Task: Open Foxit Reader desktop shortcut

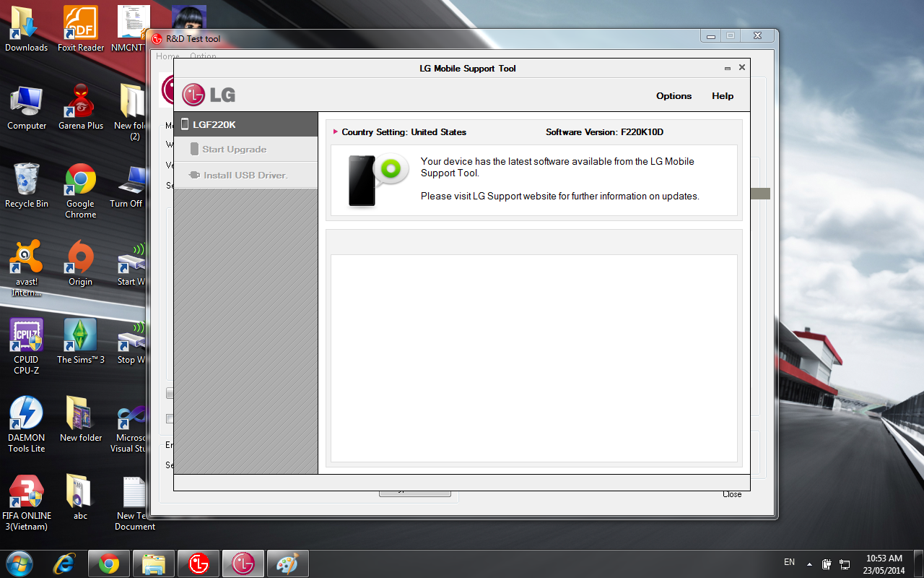Action: 81,29
